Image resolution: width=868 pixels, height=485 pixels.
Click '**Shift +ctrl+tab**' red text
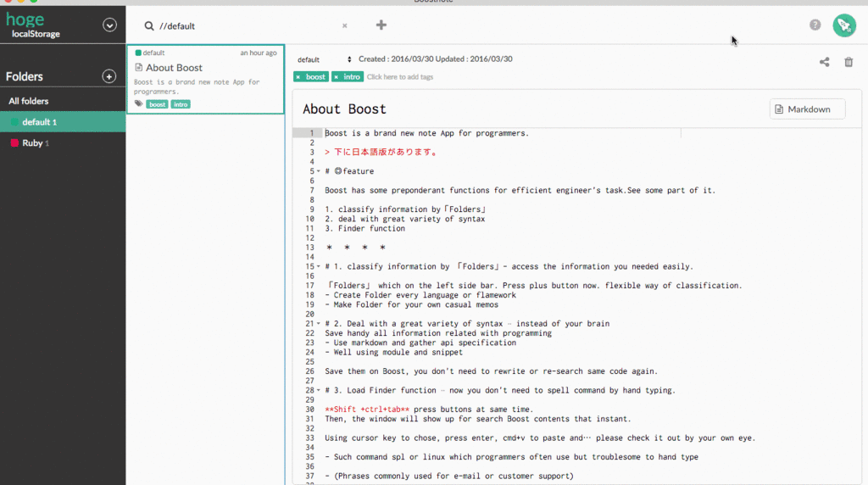(367, 410)
